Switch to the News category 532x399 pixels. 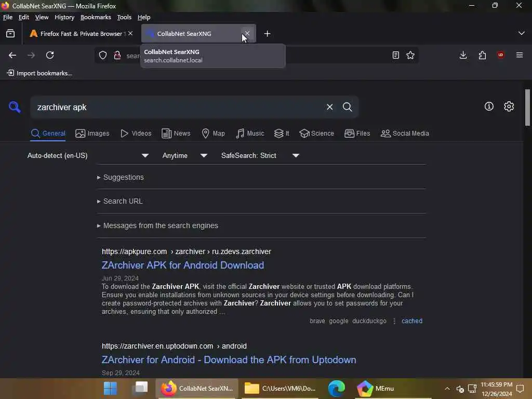(176, 134)
